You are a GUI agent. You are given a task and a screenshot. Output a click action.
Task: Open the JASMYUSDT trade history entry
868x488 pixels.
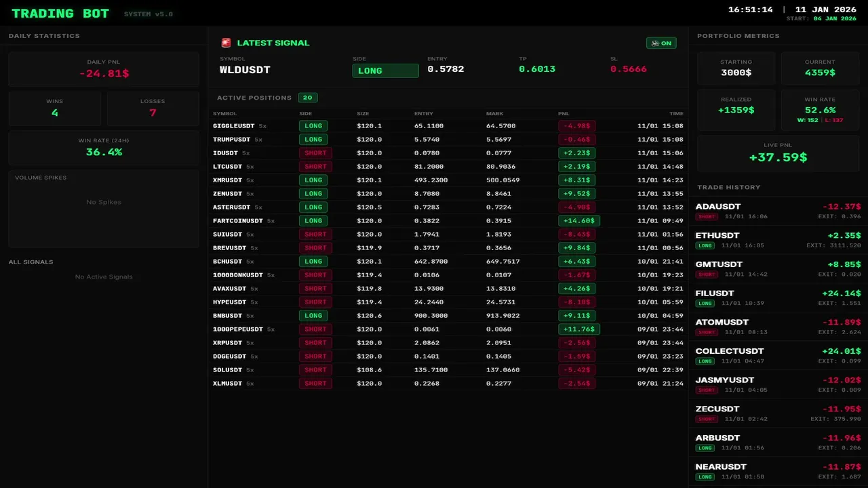point(778,384)
